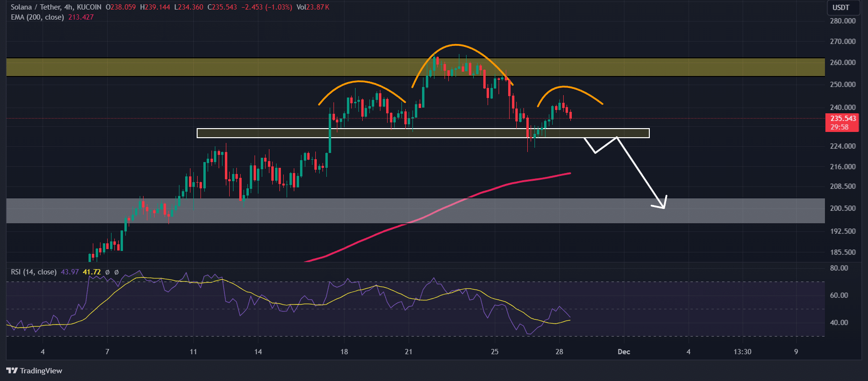Click the RSI moving average value 41.72
The image size is (868, 381).
92,272
